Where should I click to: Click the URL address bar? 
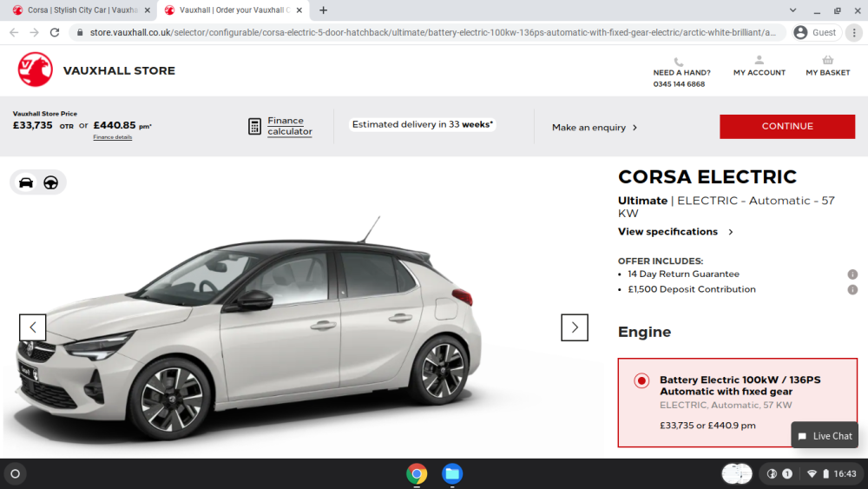(426, 33)
